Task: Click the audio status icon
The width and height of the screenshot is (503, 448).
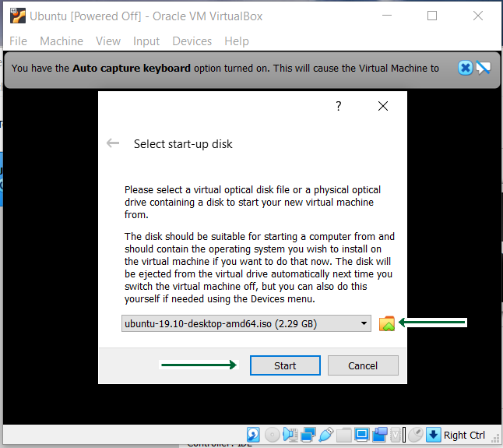Action: pos(290,435)
